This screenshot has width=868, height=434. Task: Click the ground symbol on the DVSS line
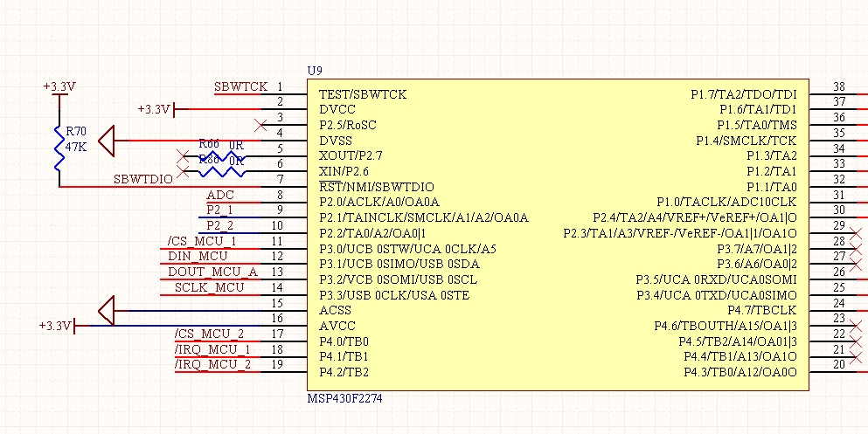tap(107, 141)
